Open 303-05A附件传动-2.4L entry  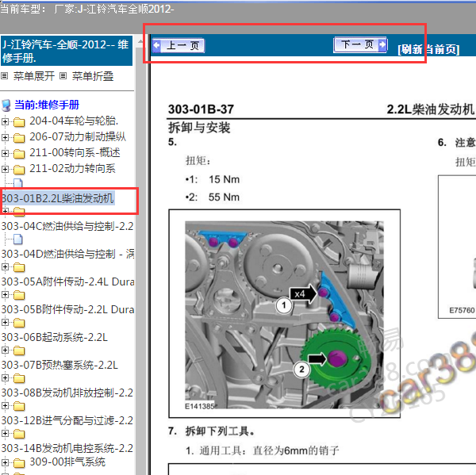(x=67, y=282)
